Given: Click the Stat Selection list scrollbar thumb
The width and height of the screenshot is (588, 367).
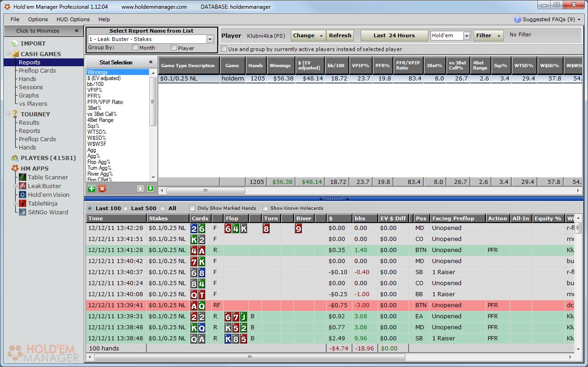Looking at the screenshot, I should click(x=153, y=101).
